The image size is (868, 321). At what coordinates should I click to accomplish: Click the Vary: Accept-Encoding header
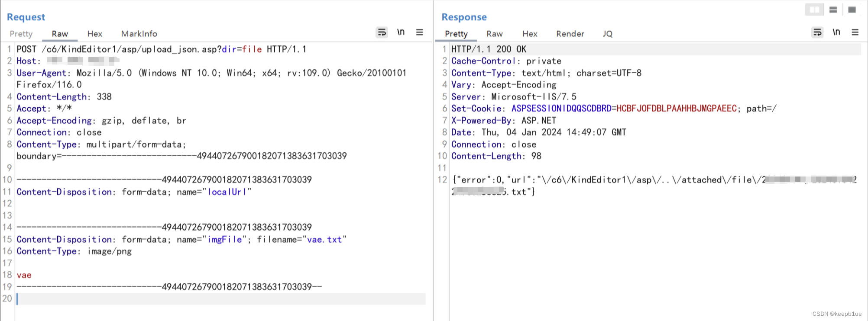pos(504,85)
